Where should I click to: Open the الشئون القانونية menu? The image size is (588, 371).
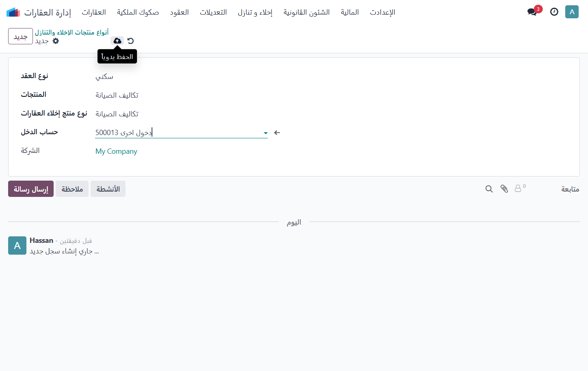click(307, 12)
